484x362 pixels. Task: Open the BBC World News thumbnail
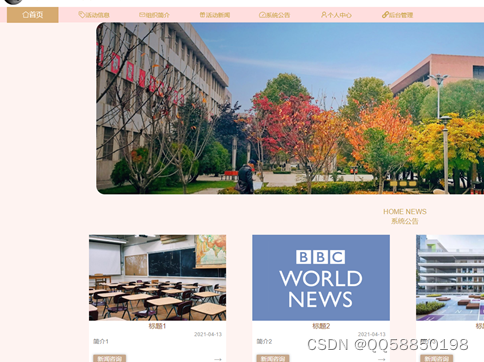[321, 278]
